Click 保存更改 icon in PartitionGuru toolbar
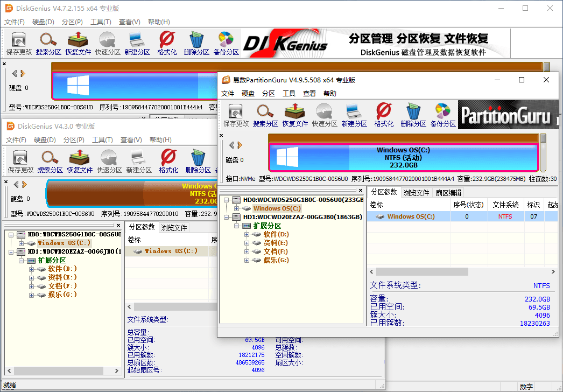The image size is (563, 392). tap(236, 115)
